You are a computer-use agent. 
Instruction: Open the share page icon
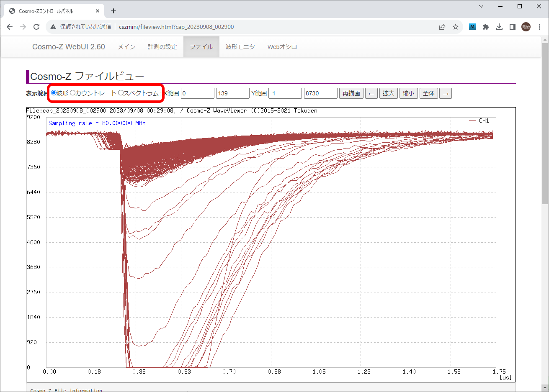442,27
